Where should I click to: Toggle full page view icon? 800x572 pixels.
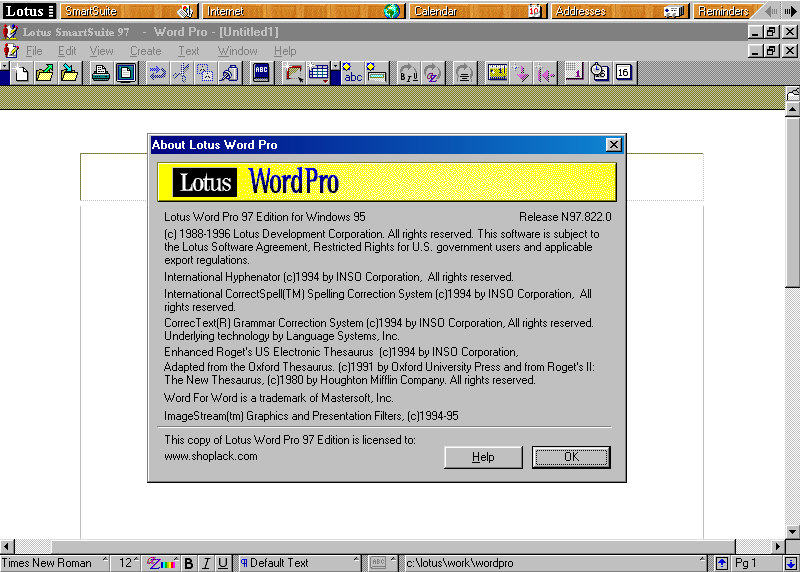pyautogui.click(x=126, y=73)
